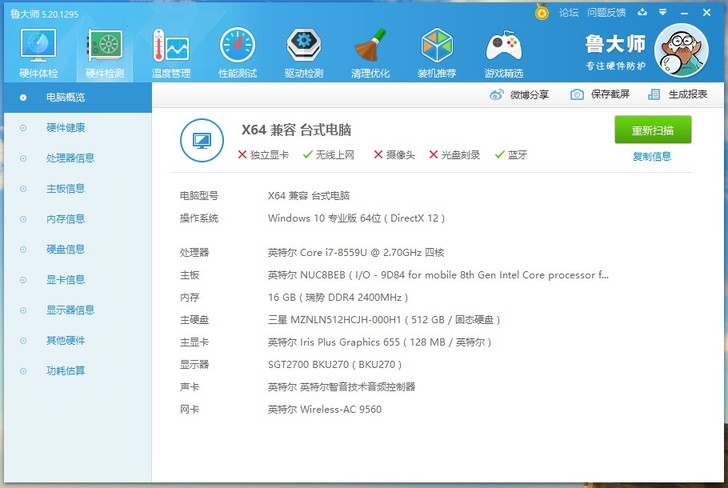Open the title bar dropdown menu arrow
Image resolution: width=728 pixels, height=488 pixels.
[663, 12]
